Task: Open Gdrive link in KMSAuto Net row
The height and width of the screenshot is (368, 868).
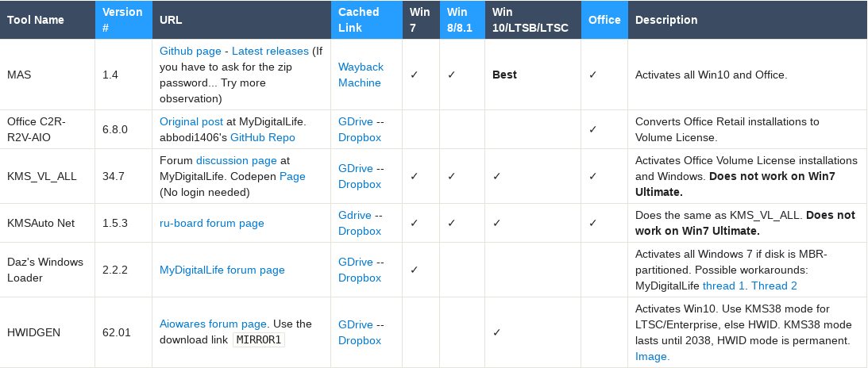Action: 355,215
